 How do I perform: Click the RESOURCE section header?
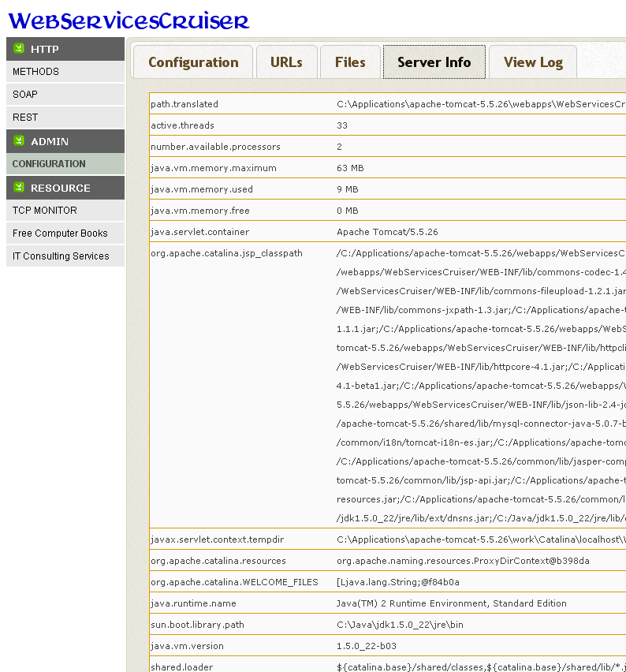point(65,188)
